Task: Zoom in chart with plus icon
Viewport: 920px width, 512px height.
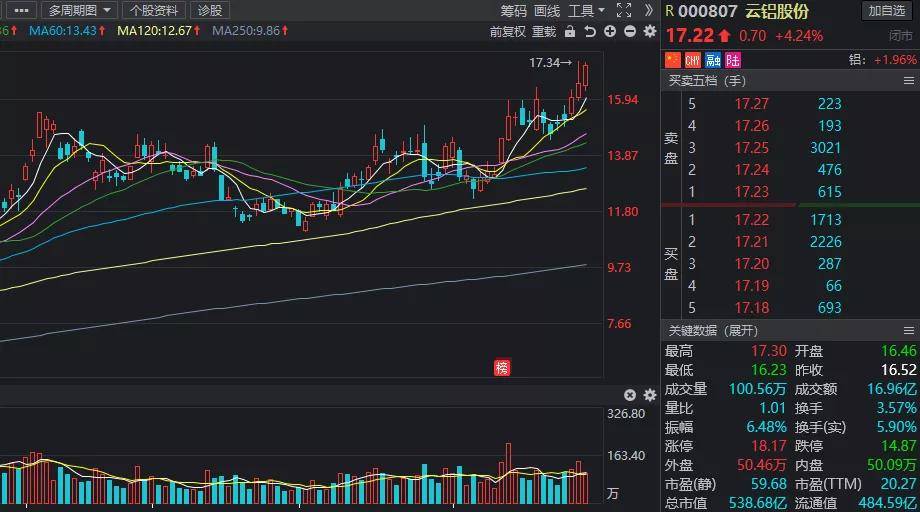Action: pos(610,31)
